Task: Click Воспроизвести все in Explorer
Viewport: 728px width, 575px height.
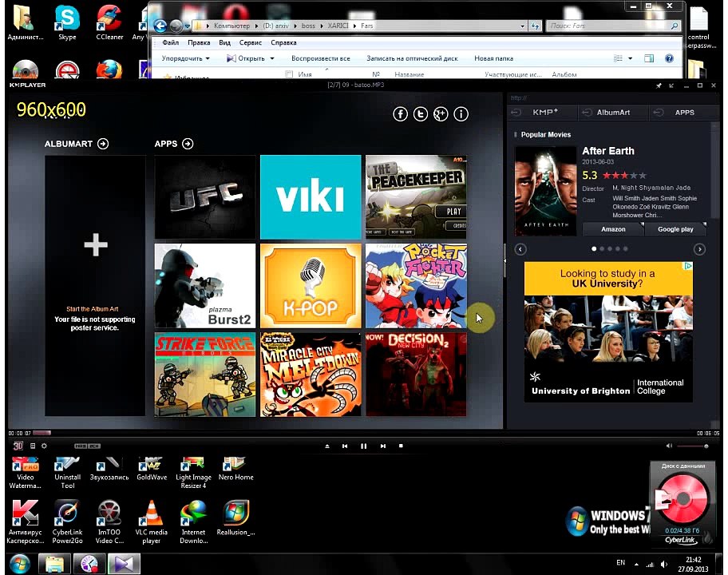Action: point(320,58)
